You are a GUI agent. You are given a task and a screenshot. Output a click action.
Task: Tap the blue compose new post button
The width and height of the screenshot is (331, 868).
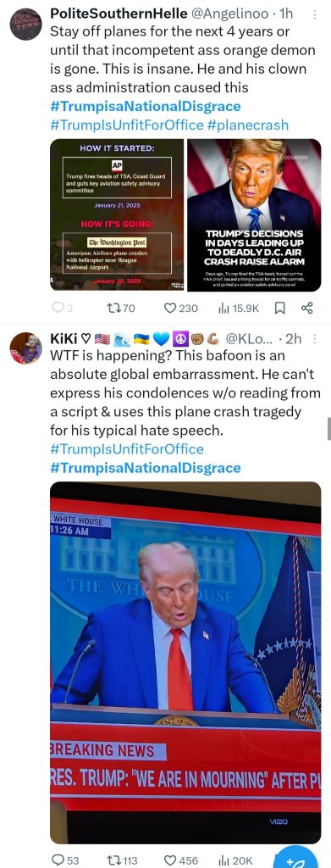297,858
